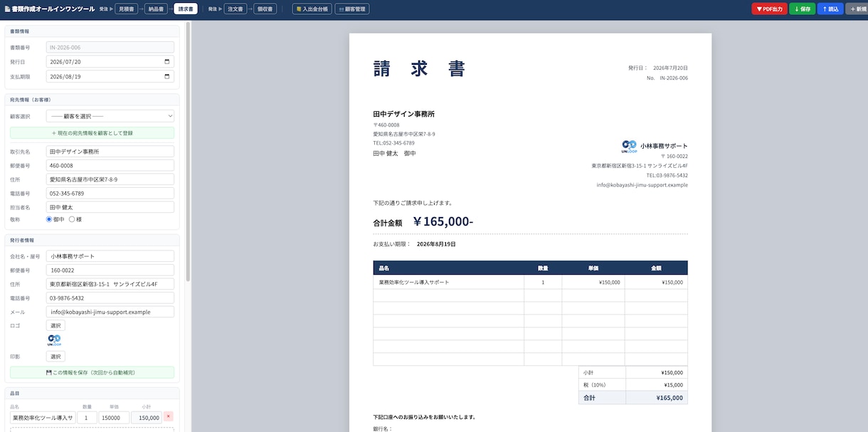Click the 発行日 date field
868x432 pixels.
110,62
